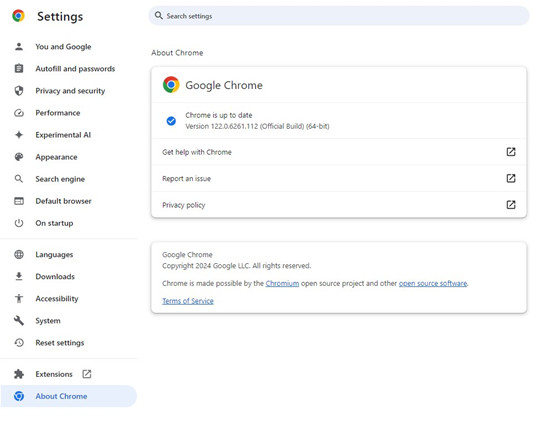The width and height of the screenshot is (550, 424).
Task: Open You and Google settings section
Action: pyautogui.click(x=63, y=47)
